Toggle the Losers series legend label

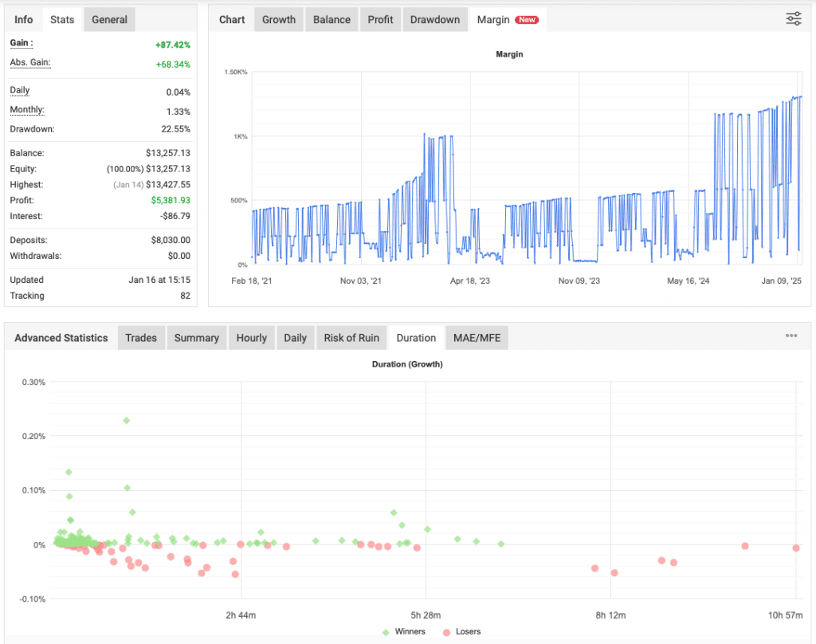pyautogui.click(x=467, y=631)
